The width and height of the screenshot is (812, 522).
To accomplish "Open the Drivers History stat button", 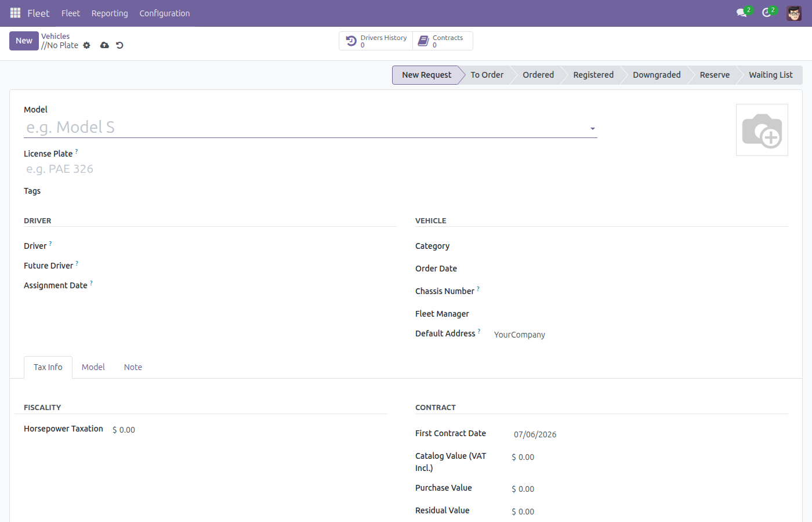I will click(x=376, y=41).
